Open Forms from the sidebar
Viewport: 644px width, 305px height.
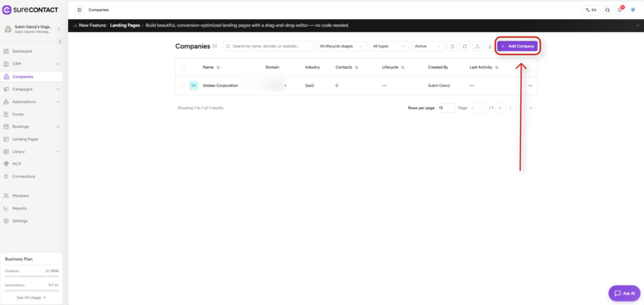(32, 114)
